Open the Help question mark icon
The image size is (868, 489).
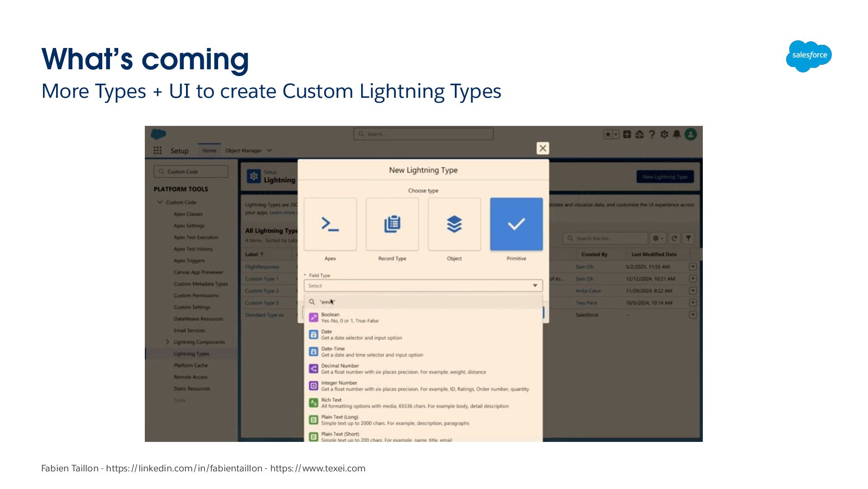coord(652,134)
